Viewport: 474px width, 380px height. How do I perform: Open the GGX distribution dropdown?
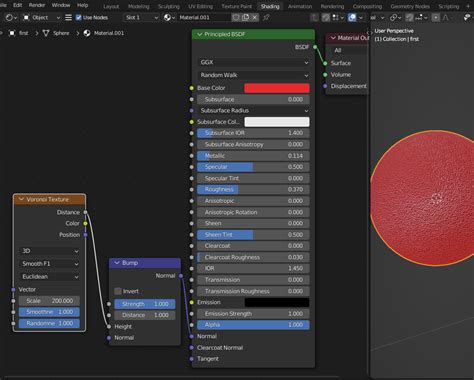click(x=253, y=62)
